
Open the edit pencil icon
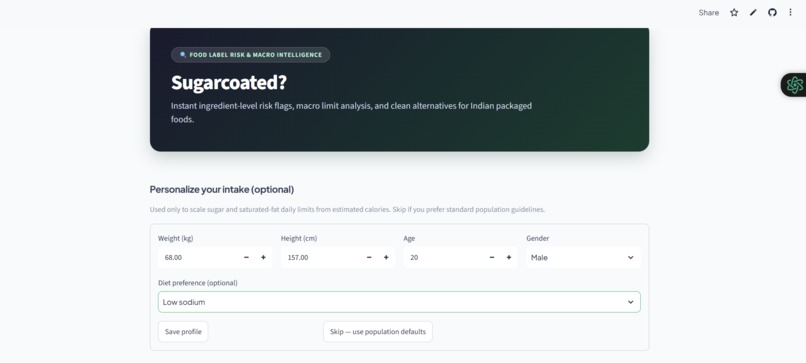pos(753,12)
